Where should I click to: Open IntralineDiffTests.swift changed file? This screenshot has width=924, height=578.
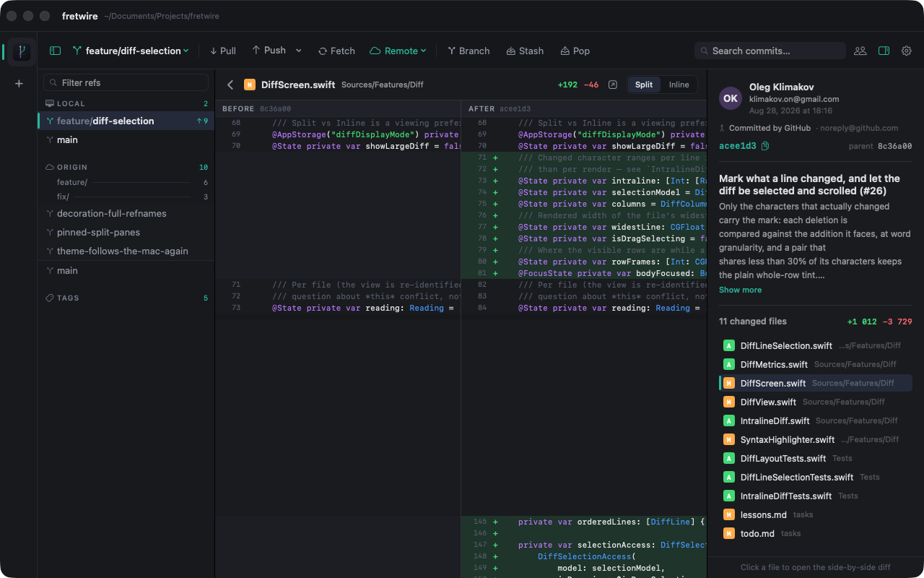click(816, 496)
